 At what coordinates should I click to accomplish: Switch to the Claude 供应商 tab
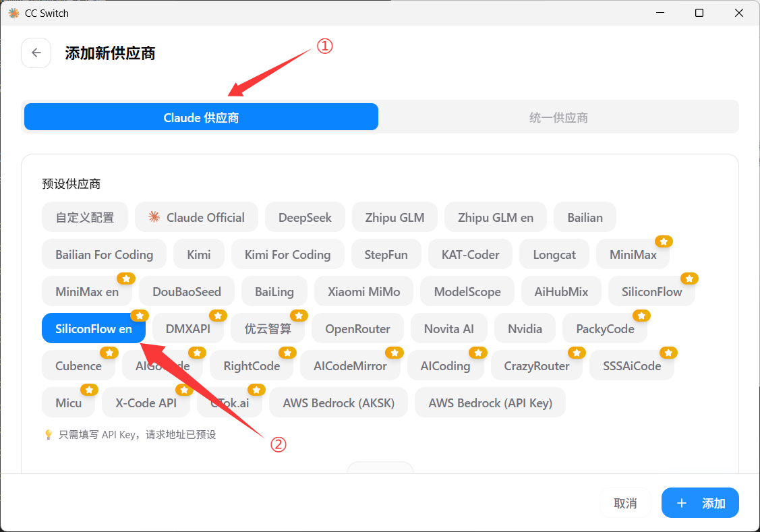point(201,117)
